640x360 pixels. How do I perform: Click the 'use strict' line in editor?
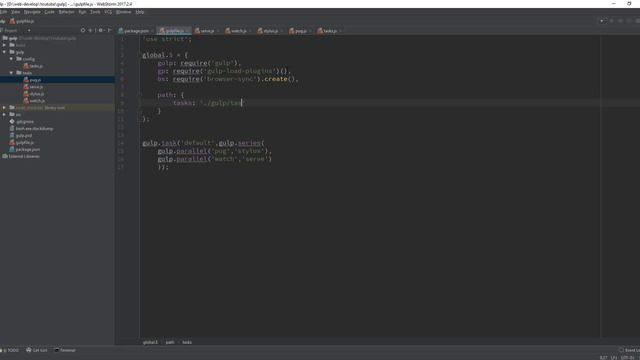(167, 39)
